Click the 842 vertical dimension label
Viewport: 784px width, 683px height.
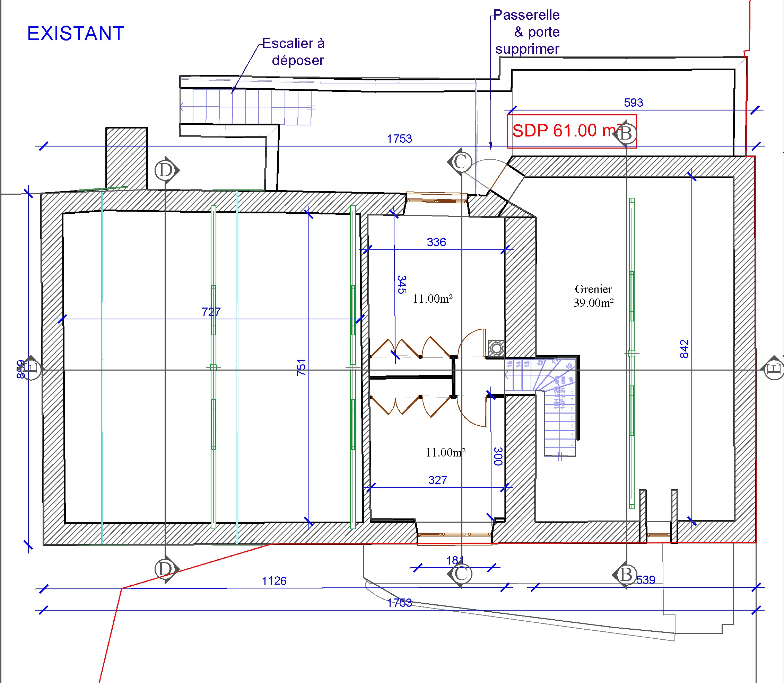(x=684, y=349)
